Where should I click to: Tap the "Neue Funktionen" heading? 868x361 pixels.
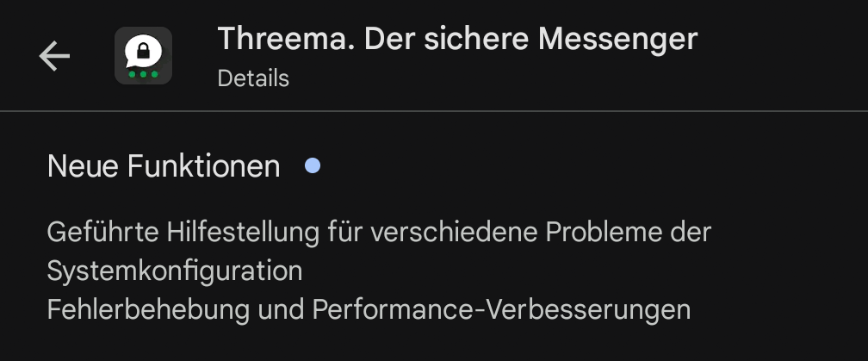click(164, 166)
